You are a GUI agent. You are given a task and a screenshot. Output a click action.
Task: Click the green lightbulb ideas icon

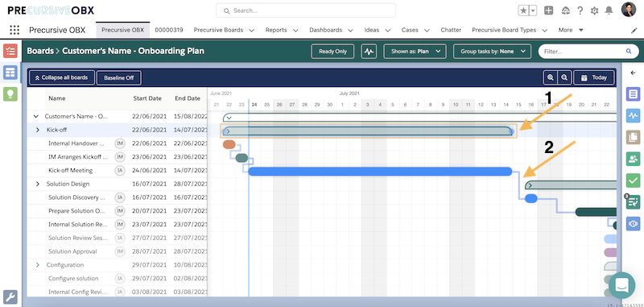click(x=10, y=94)
